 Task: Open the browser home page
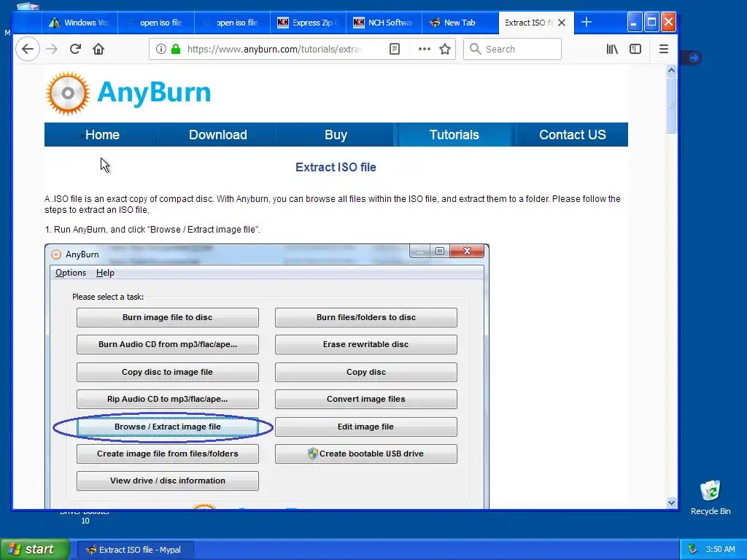pyautogui.click(x=98, y=49)
